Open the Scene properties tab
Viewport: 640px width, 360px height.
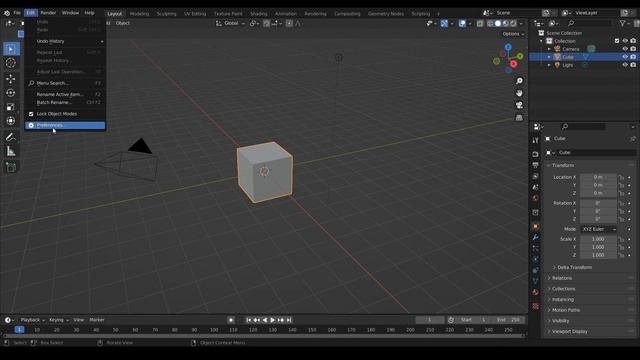pos(536,187)
